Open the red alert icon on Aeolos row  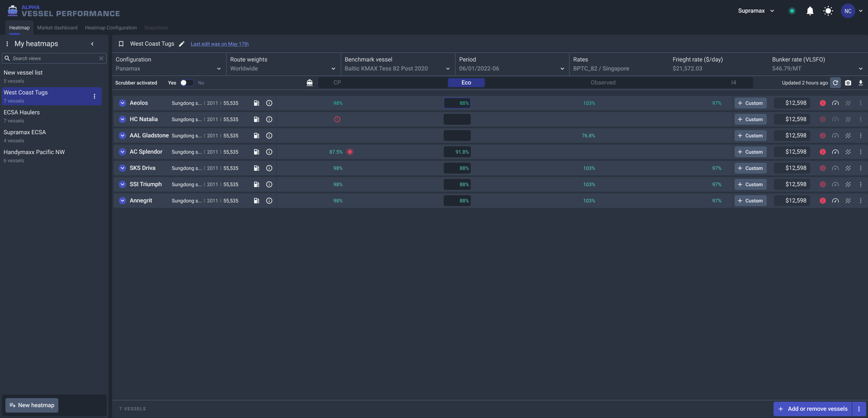pos(823,103)
